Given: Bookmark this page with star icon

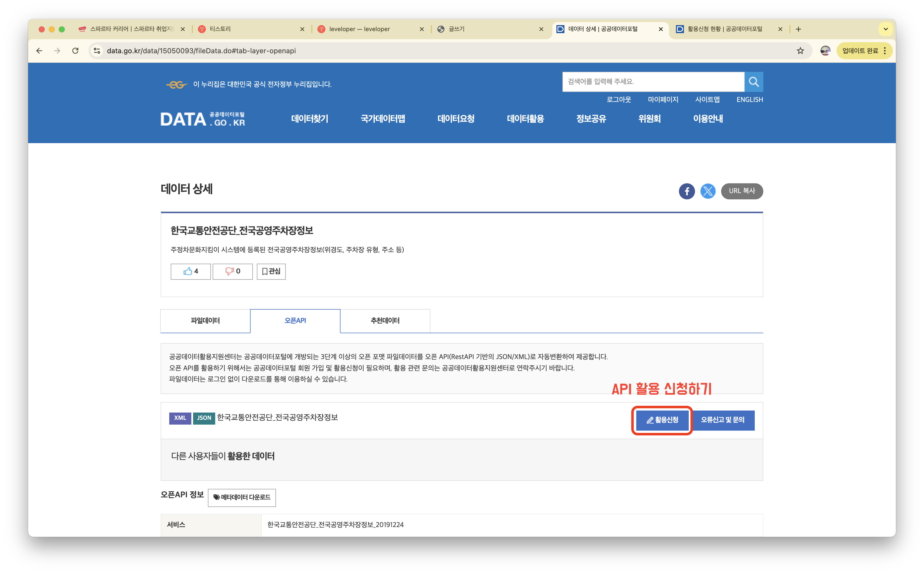Looking at the screenshot, I should click(800, 51).
